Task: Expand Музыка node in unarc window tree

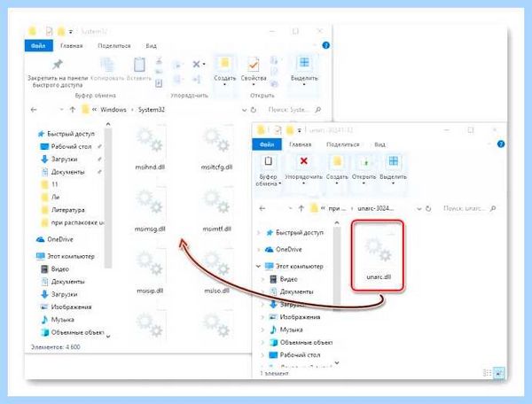Action: click(262, 330)
